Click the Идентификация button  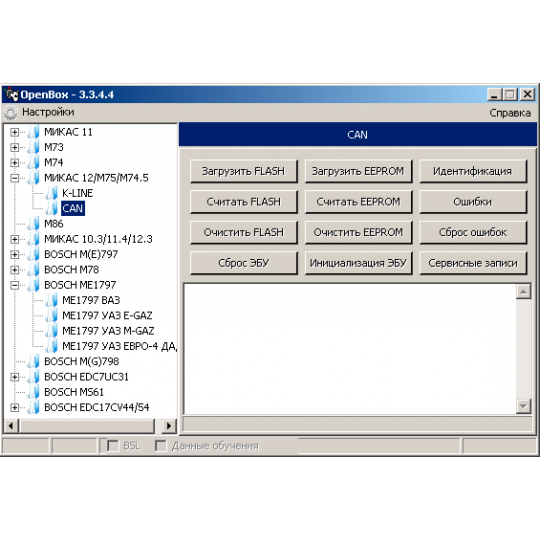473,171
